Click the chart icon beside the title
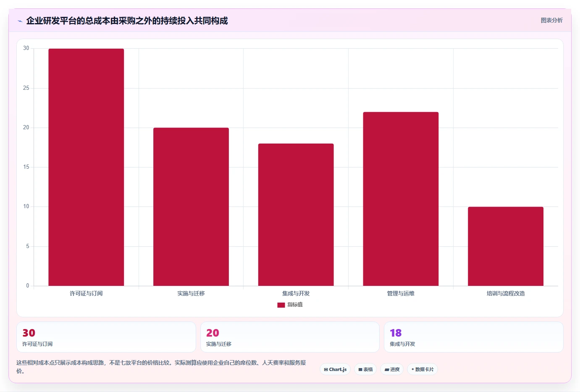The width and height of the screenshot is (580, 392). pos(20,21)
